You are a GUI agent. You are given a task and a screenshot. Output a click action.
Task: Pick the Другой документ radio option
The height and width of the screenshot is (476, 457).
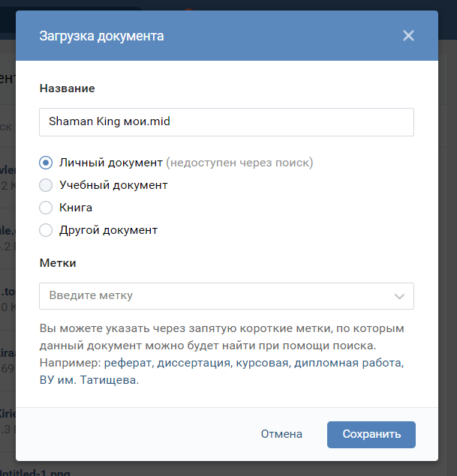tap(46, 230)
